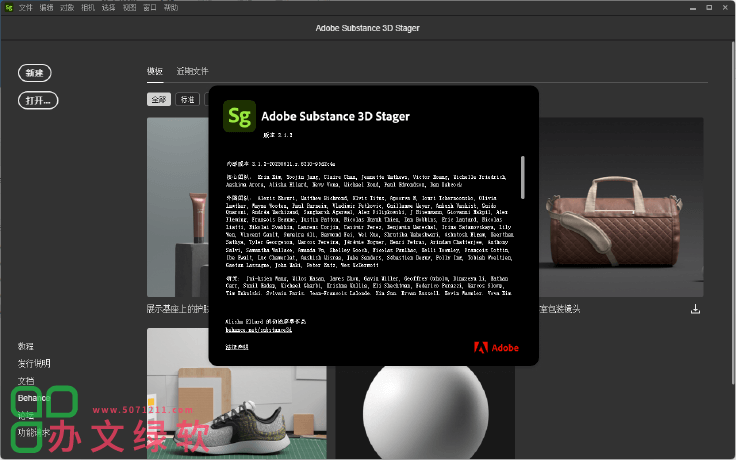This screenshot has width=736, height=461.
Task: Open the 选择 menu
Action: [x=108, y=8]
